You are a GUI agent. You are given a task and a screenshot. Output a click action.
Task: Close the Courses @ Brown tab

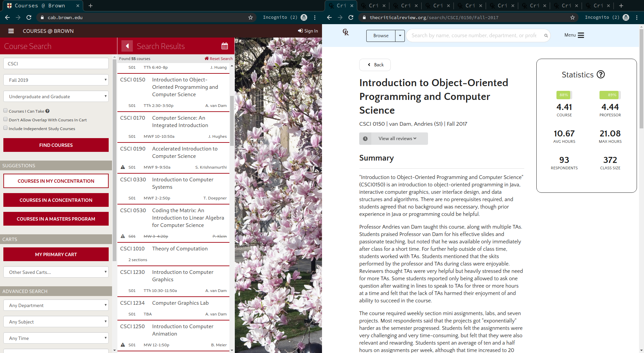pyautogui.click(x=78, y=6)
